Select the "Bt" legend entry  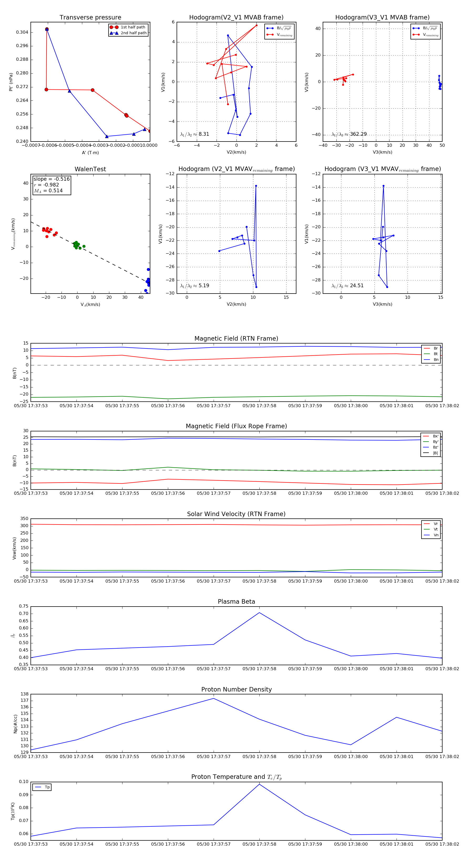tap(431, 354)
